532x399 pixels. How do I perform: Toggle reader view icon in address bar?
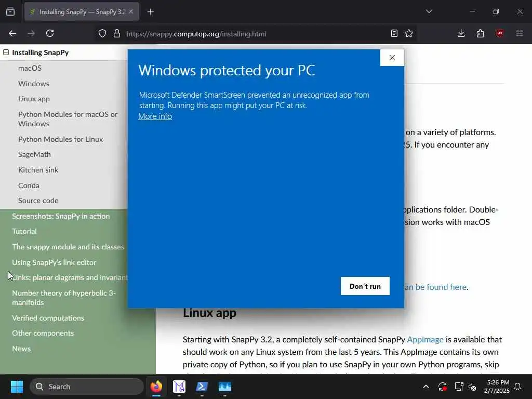click(x=394, y=33)
